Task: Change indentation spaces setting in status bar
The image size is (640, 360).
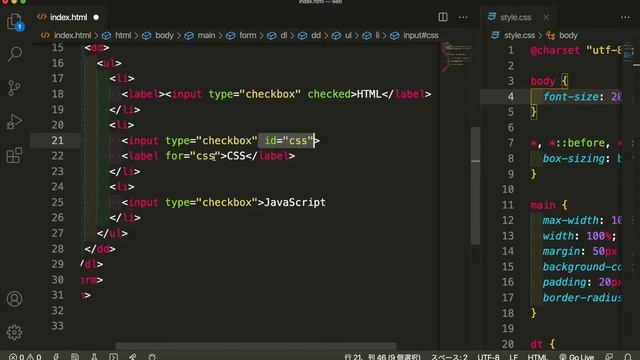Action: [x=449, y=357]
